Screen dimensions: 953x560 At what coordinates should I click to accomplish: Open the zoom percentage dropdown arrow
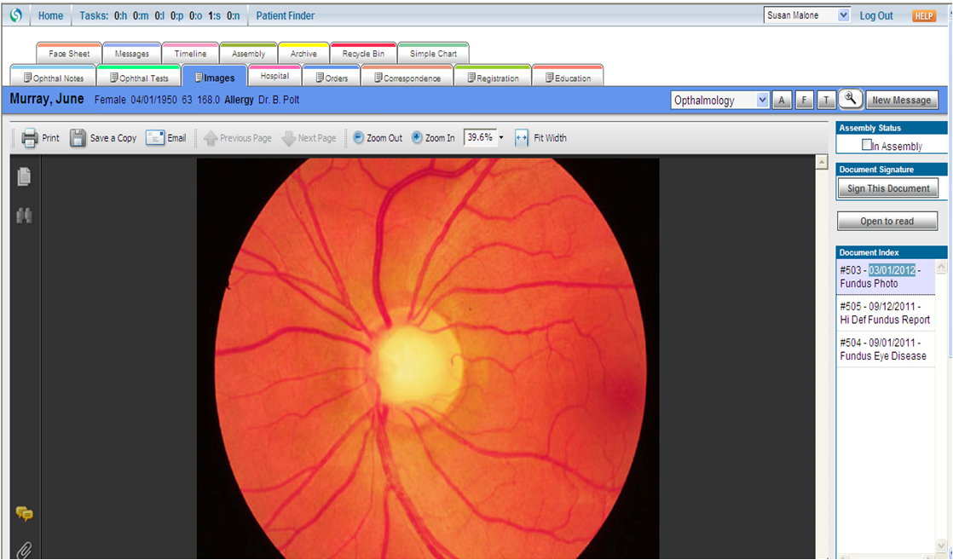click(501, 138)
